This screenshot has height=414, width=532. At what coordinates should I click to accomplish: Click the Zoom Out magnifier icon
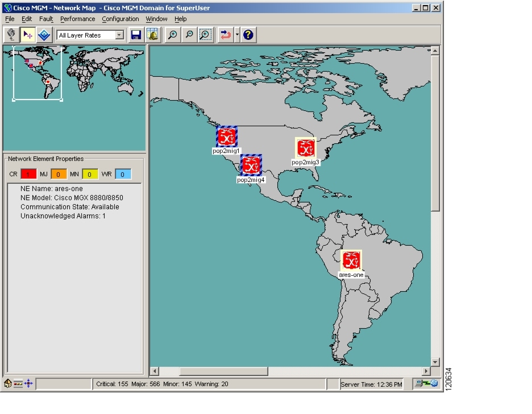pyautogui.click(x=189, y=35)
